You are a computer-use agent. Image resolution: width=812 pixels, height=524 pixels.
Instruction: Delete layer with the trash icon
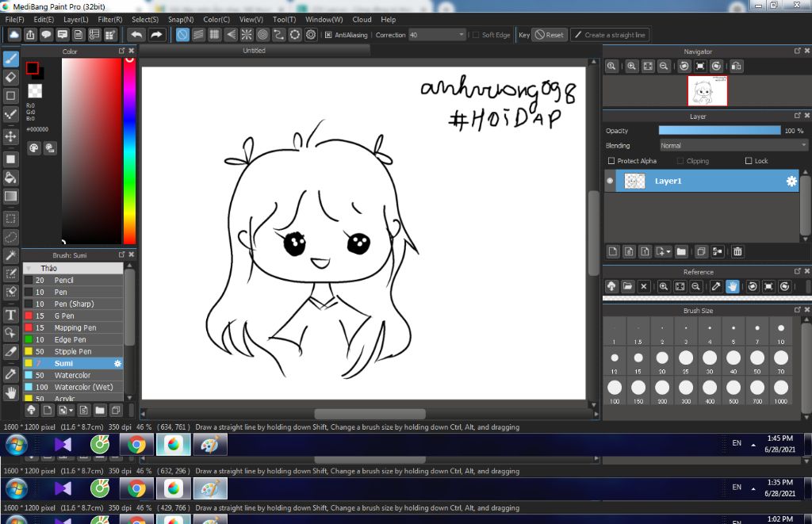737,251
